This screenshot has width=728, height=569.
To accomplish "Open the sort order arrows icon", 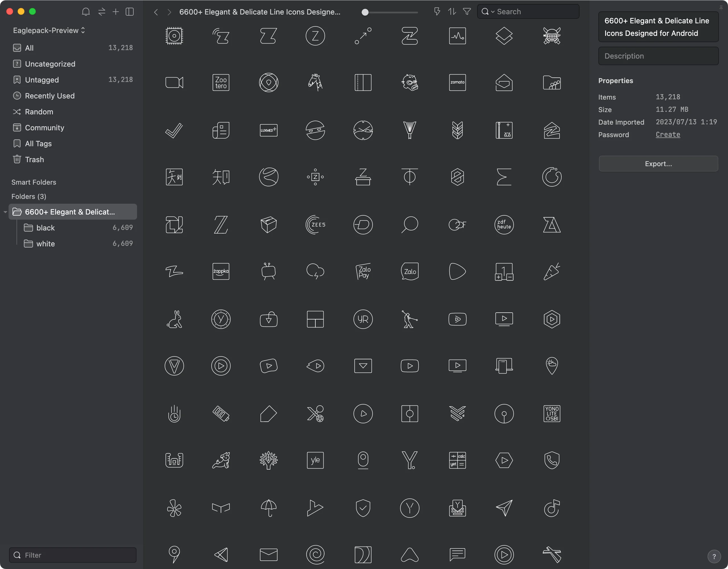I will coord(452,12).
